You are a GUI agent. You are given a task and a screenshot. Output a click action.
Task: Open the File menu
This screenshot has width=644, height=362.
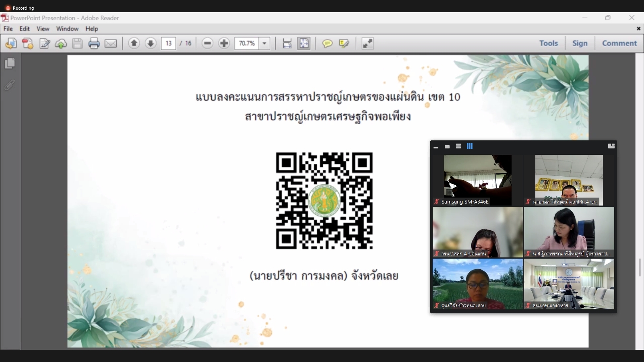coord(8,29)
